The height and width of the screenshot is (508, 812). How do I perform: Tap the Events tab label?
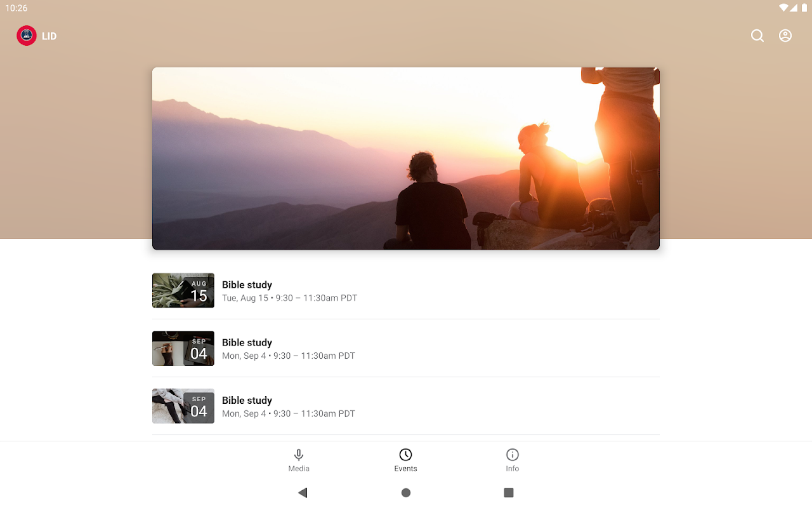405,469
